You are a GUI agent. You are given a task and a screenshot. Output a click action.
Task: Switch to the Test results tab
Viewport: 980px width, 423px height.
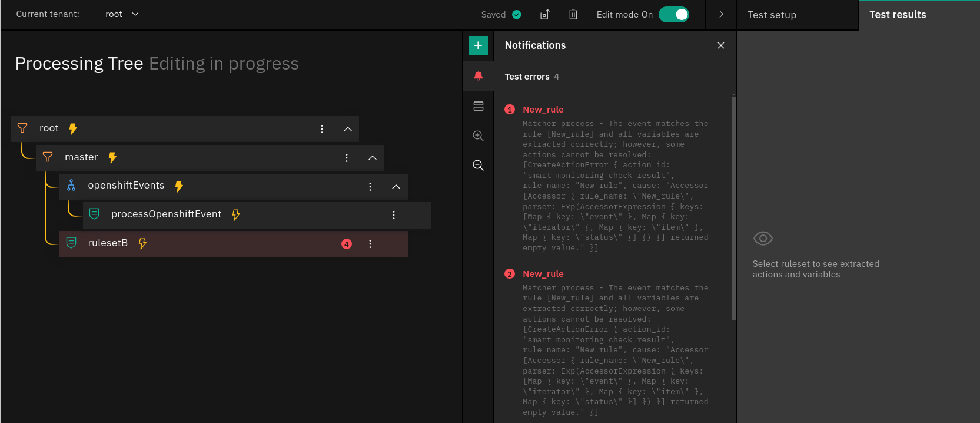898,15
